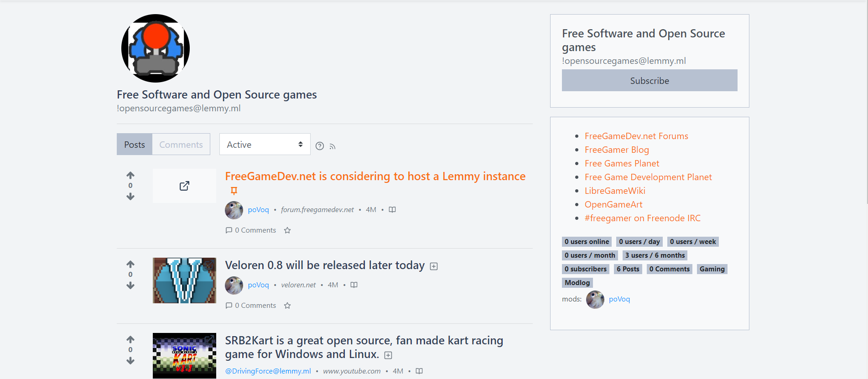This screenshot has width=868, height=379.
Task: Click the main community heading under avatar
Action: pyautogui.click(x=217, y=94)
